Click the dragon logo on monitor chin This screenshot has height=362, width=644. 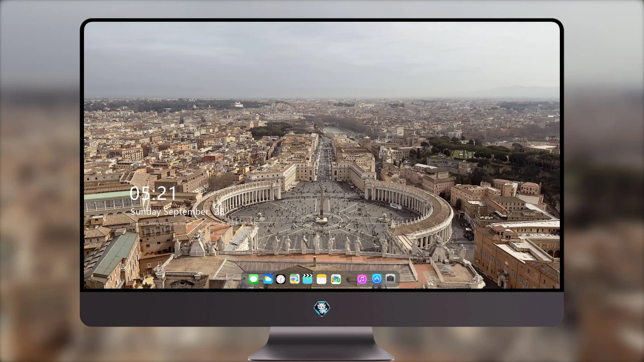322,309
